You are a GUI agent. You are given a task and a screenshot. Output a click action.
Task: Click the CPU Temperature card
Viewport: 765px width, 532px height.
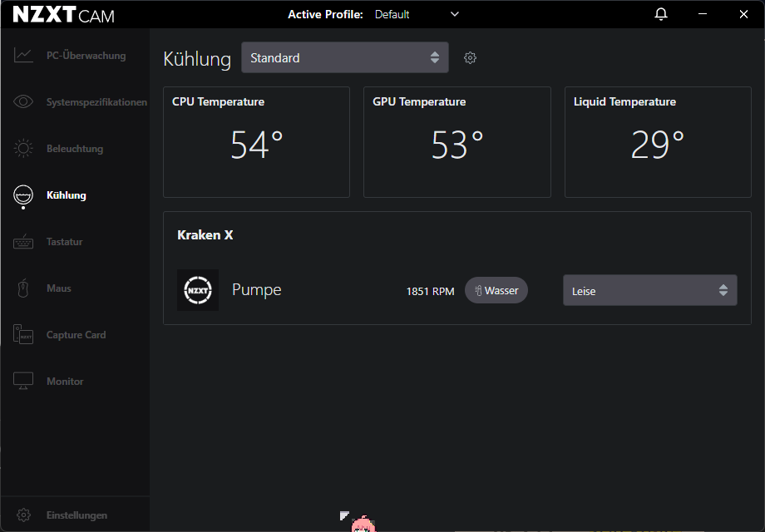pos(256,142)
